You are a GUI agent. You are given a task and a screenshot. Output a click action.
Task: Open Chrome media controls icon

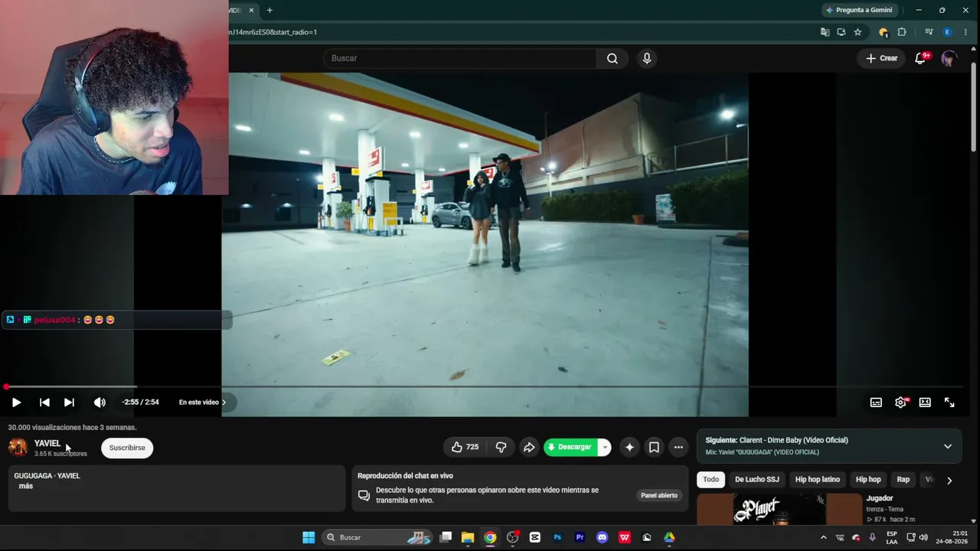pos(929,32)
